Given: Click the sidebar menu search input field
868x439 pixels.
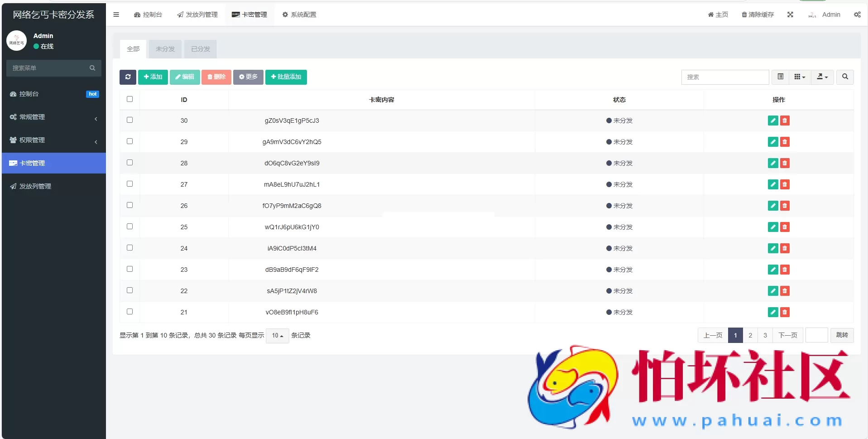Looking at the screenshot, I should click(x=50, y=68).
